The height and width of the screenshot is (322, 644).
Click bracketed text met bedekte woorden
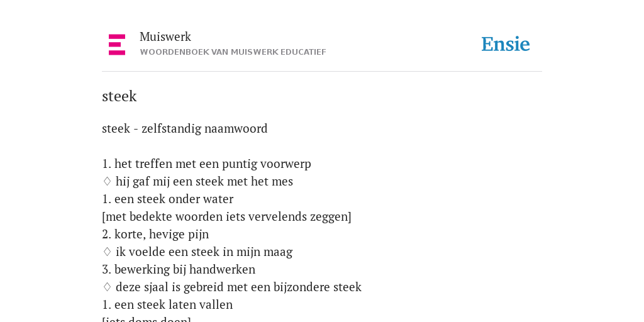point(226,217)
